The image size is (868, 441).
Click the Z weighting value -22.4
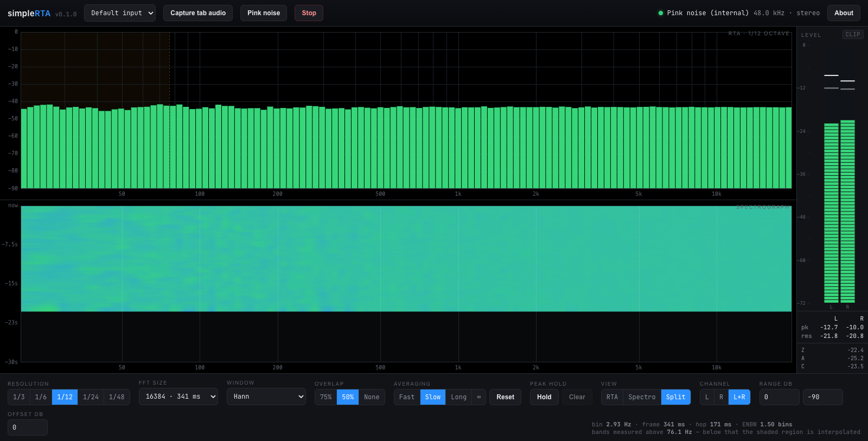(x=856, y=350)
